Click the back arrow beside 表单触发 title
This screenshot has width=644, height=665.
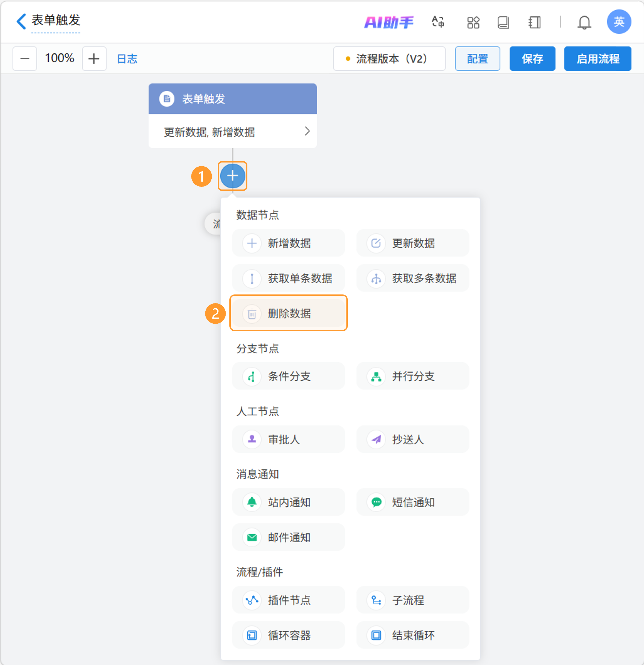pyautogui.click(x=21, y=21)
